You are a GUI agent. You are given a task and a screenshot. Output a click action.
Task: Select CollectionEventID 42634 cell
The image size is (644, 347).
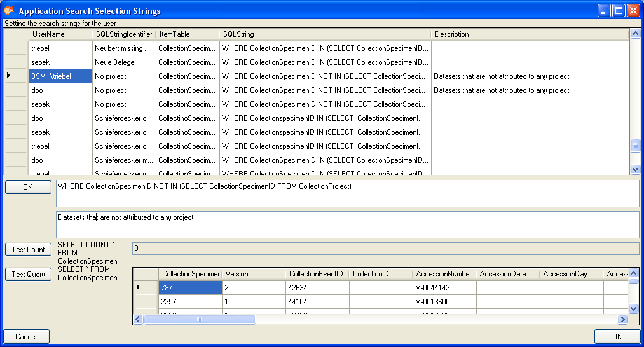pyautogui.click(x=317, y=287)
